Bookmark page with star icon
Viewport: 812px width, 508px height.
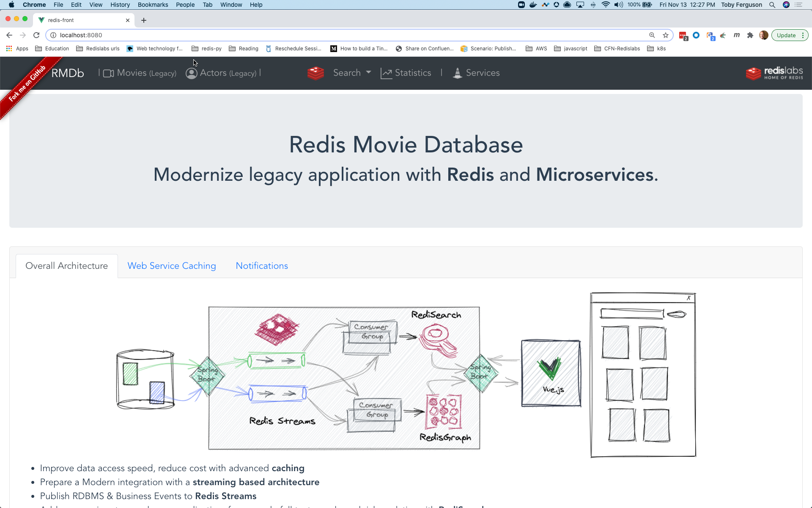(666, 35)
